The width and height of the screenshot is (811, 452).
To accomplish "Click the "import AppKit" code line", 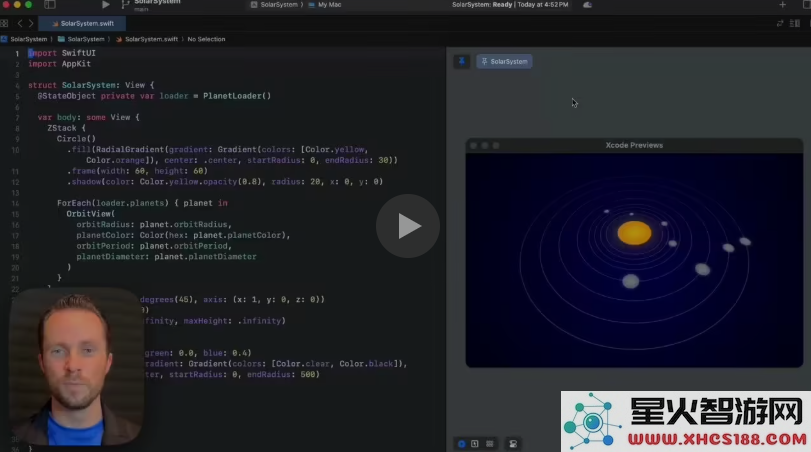I will [x=59, y=64].
